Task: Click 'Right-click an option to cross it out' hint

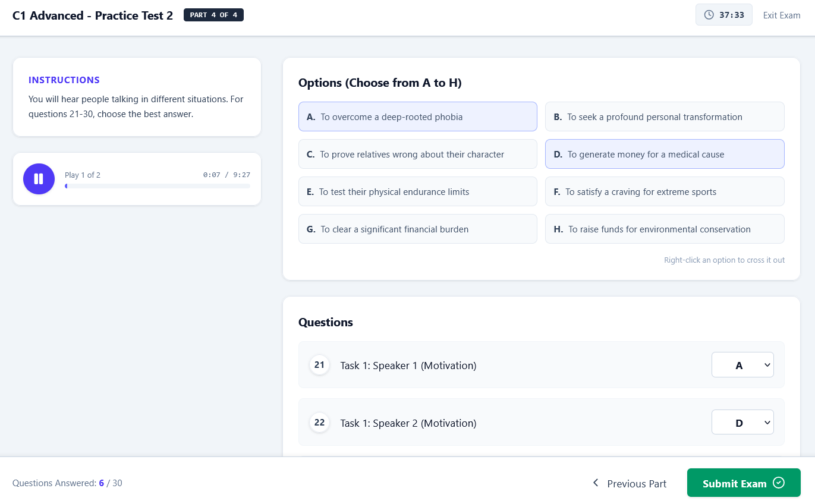Action: click(x=724, y=260)
